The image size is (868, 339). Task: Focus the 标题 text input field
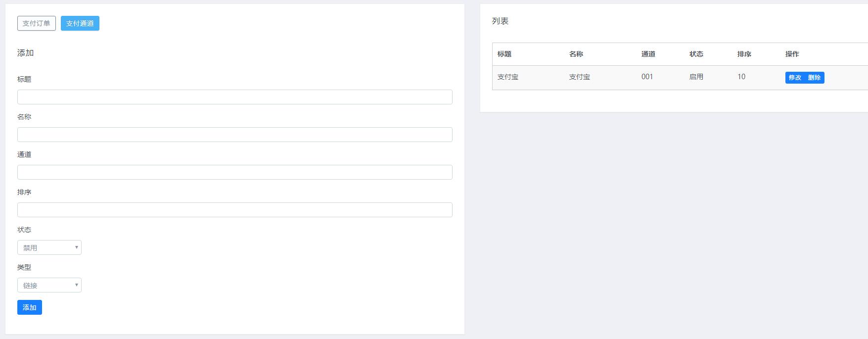[x=234, y=97]
